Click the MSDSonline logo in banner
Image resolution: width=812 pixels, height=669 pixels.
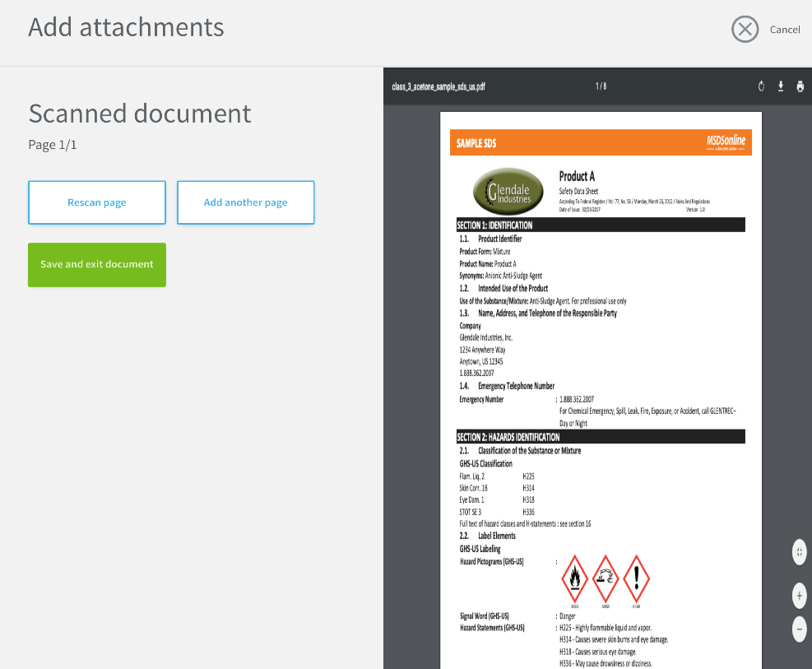(726, 142)
